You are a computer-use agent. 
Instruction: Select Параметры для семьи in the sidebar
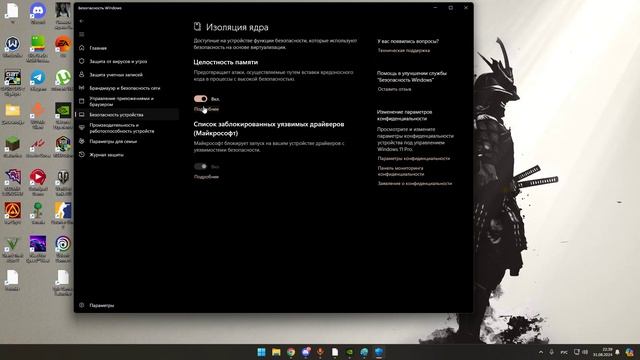point(127,141)
